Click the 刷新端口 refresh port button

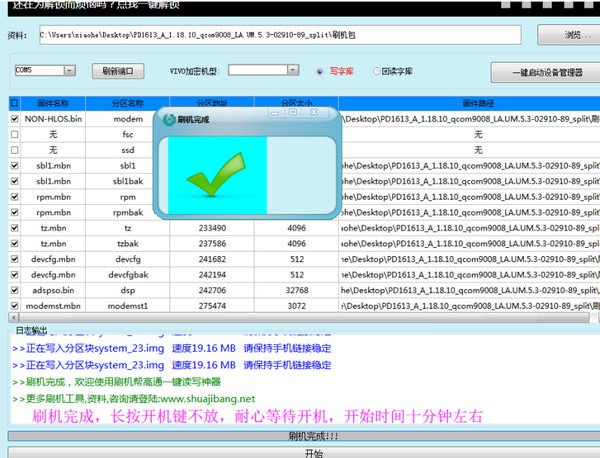(118, 71)
